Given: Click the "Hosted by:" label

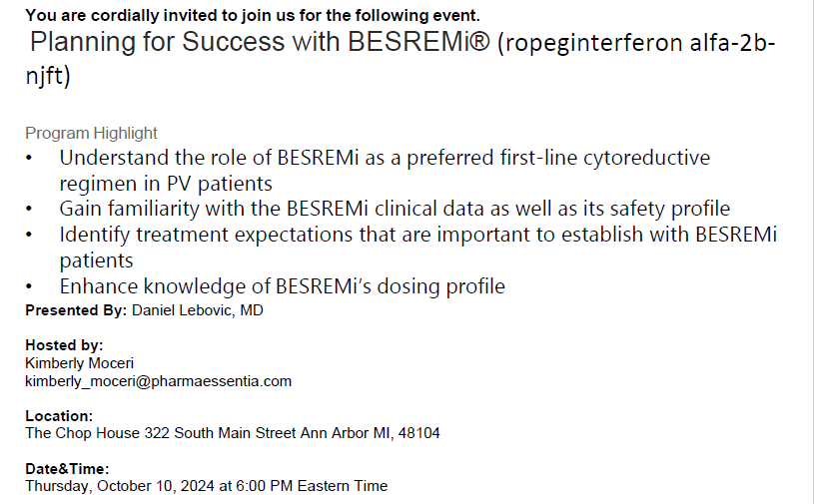Looking at the screenshot, I should [64, 345].
